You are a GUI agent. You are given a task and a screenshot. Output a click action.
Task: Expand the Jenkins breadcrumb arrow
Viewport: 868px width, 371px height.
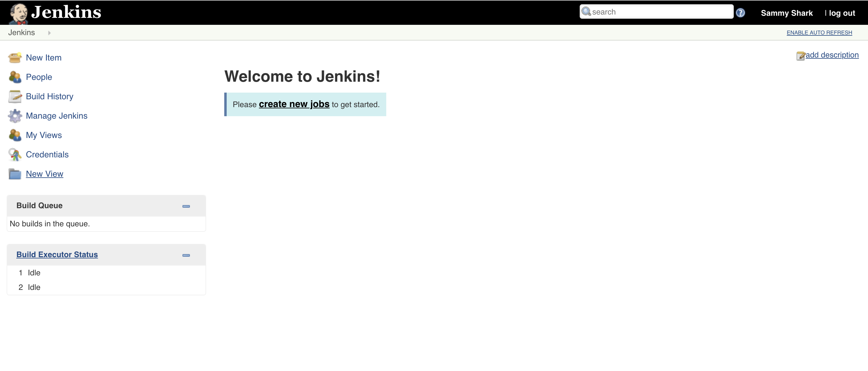pos(50,33)
